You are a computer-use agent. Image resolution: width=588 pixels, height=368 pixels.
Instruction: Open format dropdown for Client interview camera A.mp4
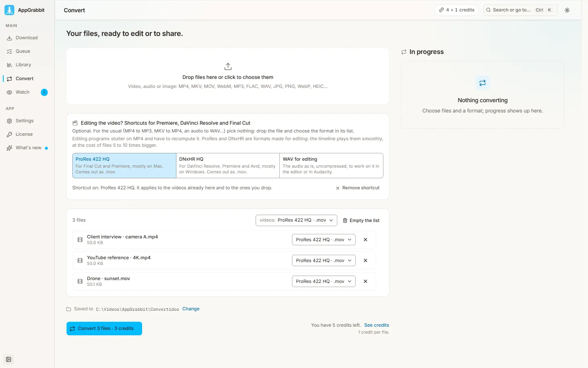(324, 240)
